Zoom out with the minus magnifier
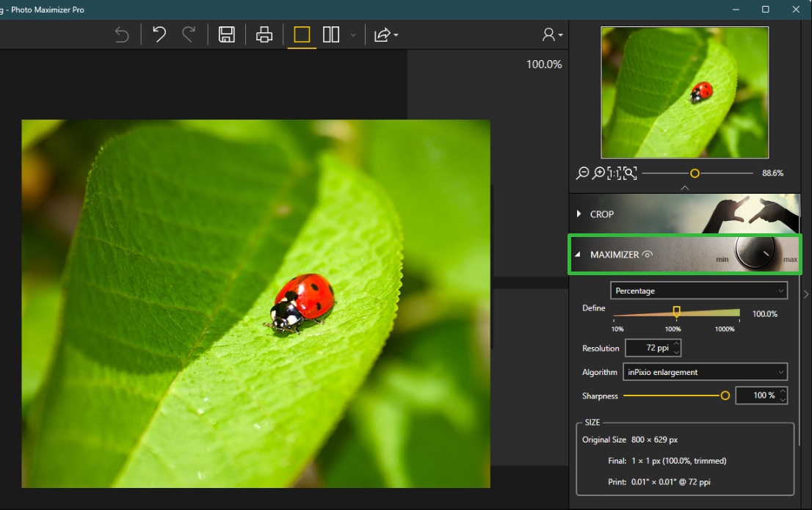812x510 pixels. tap(583, 173)
